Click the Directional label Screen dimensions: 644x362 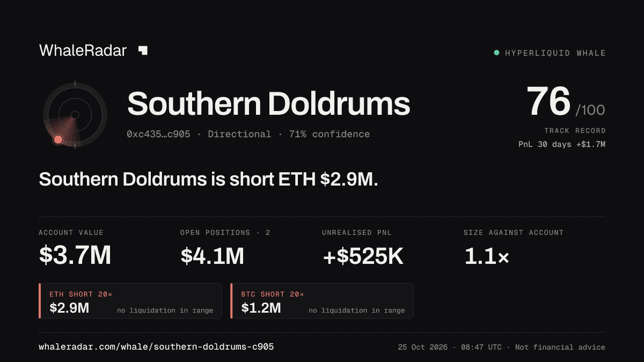239,134
